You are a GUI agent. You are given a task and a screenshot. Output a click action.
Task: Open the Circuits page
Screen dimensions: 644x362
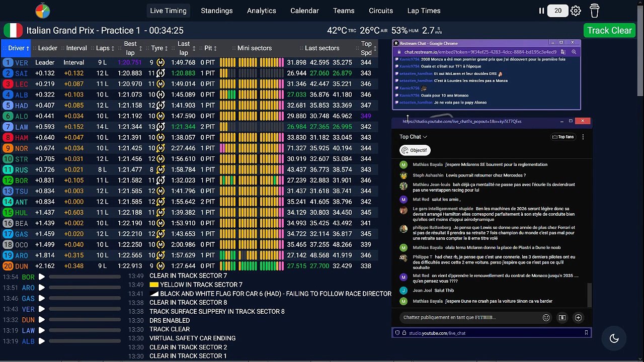(381, 11)
